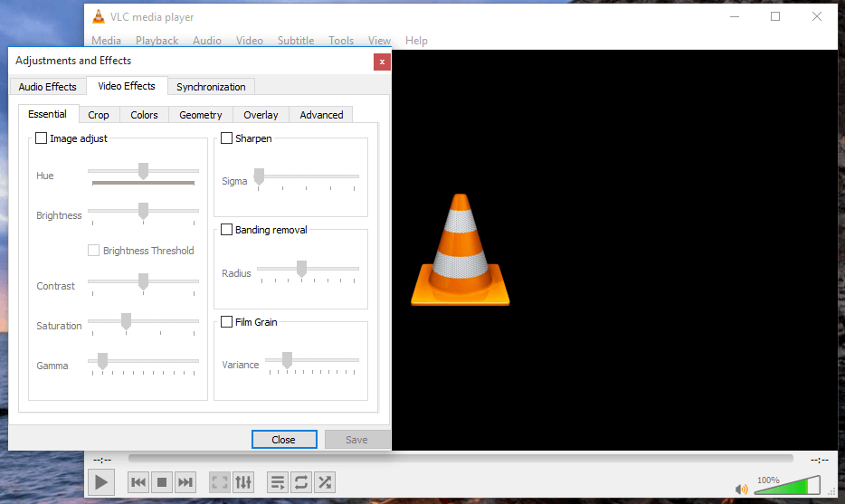Select the Essential sub-tab
This screenshot has height=504, width=845.
pos(47,114)
